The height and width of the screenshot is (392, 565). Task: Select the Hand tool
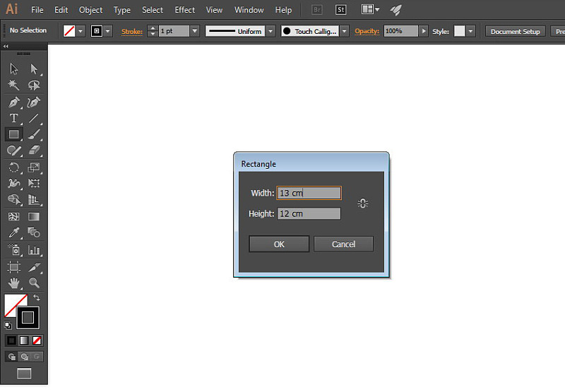click(x=13, y=283)
